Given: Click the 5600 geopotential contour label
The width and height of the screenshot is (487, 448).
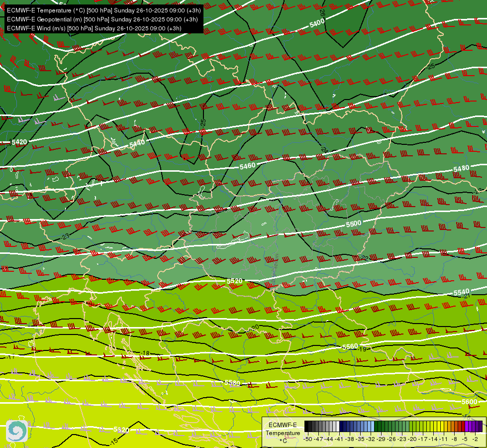Looking at the screenshot, I should point(469,402).
